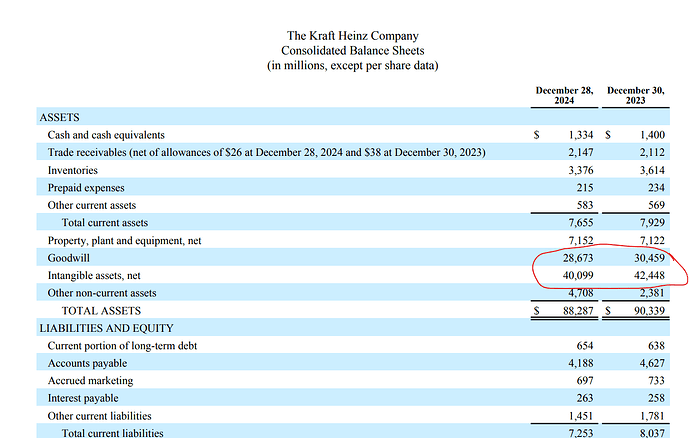The height and width of the screenshot is (438, 690).
Task: Select trade receivables value 2,147
Action: (580, 152)
